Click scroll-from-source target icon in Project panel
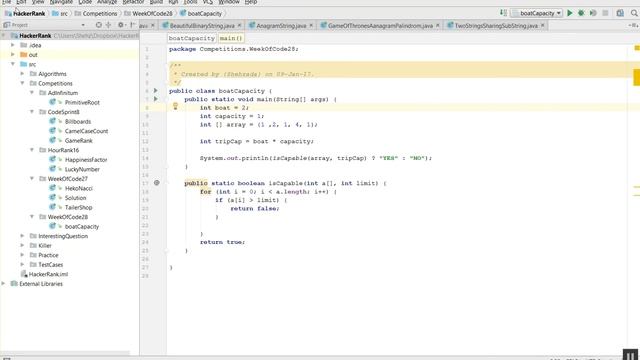Image resolution: width=640 pixels, height=360 pixels. 98,25
